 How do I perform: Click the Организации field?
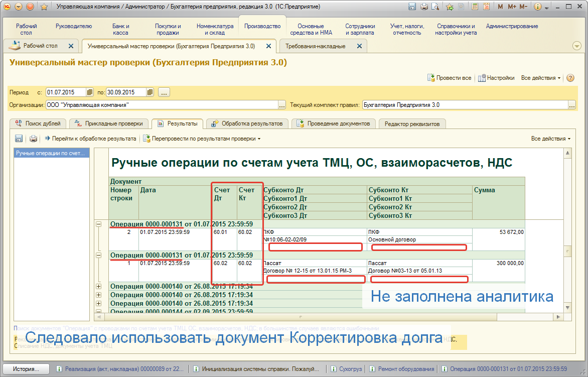(x=162, y=105)
